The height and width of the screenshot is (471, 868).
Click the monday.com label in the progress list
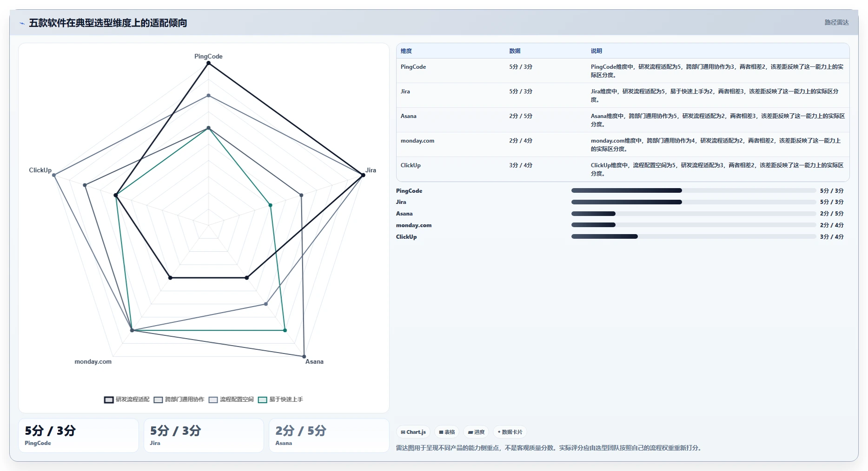click(414, 225)
